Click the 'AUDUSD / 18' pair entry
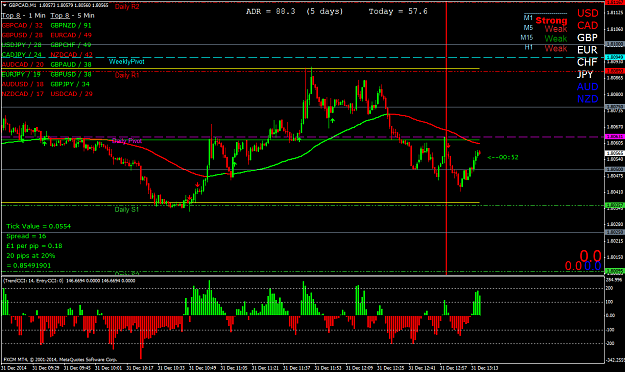625x372 pixels. click(x=23, y=84)
